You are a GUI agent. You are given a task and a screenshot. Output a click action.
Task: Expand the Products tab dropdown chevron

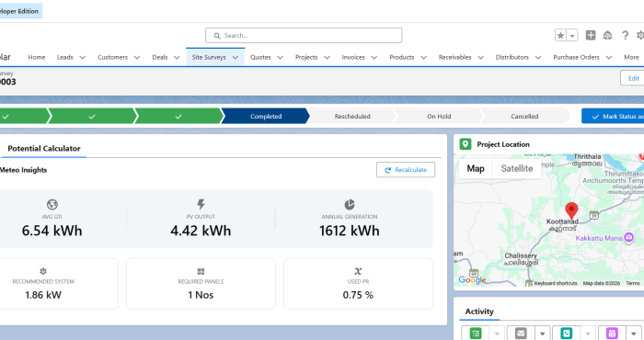click(423, 57)
